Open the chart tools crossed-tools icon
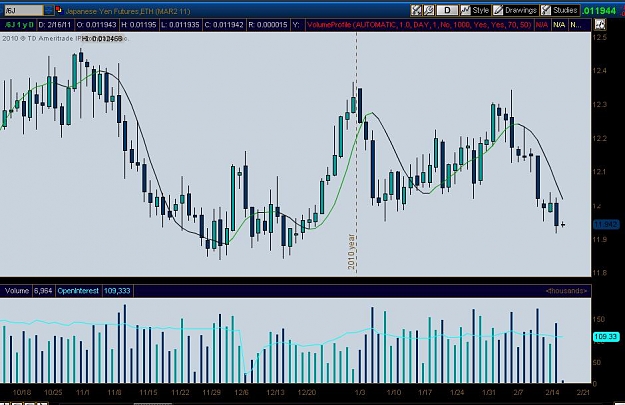The image size is (625, 405). [x=416, y=10]
